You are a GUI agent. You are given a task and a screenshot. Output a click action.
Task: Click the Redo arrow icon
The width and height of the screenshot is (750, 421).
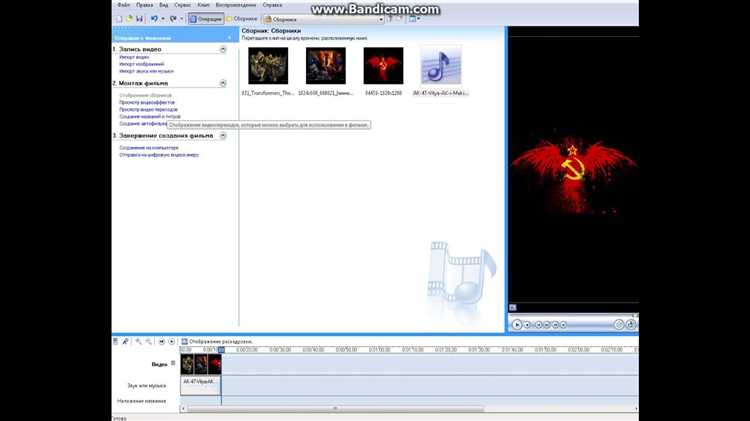[173, 19]
